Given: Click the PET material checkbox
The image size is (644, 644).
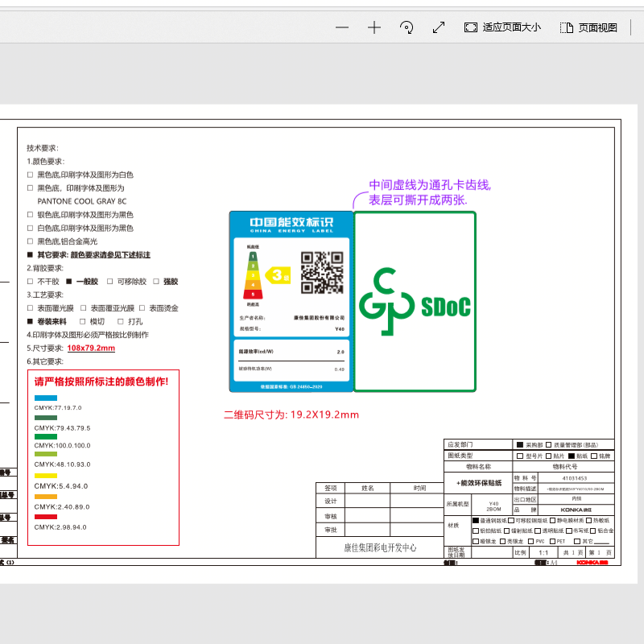Looking at the screenshot, I should (552, 541).
